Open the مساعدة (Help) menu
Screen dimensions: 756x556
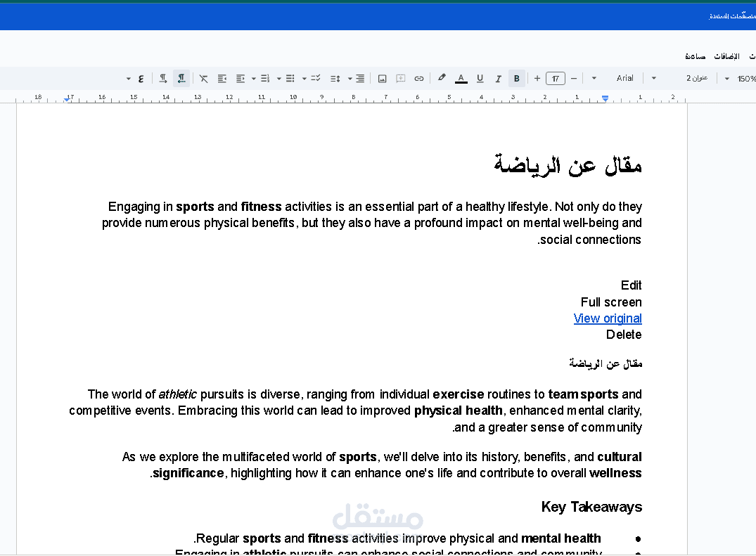[696, 56]
